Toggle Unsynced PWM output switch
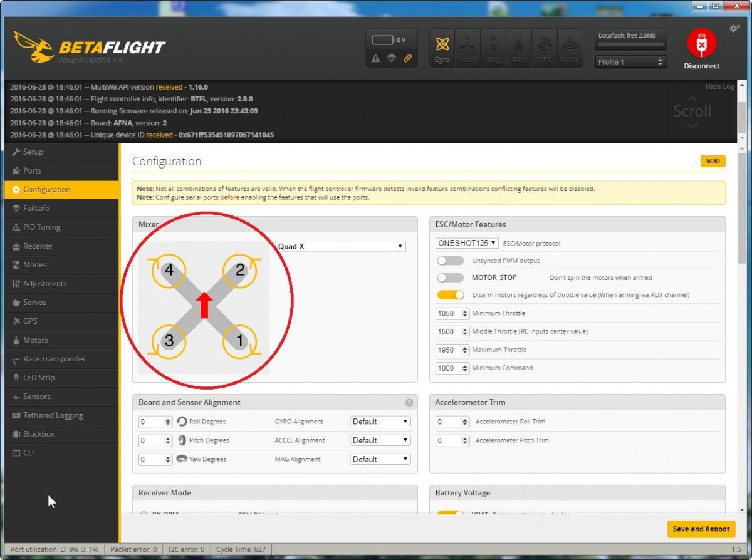This screenshot has height=560, width=752. 450,261
